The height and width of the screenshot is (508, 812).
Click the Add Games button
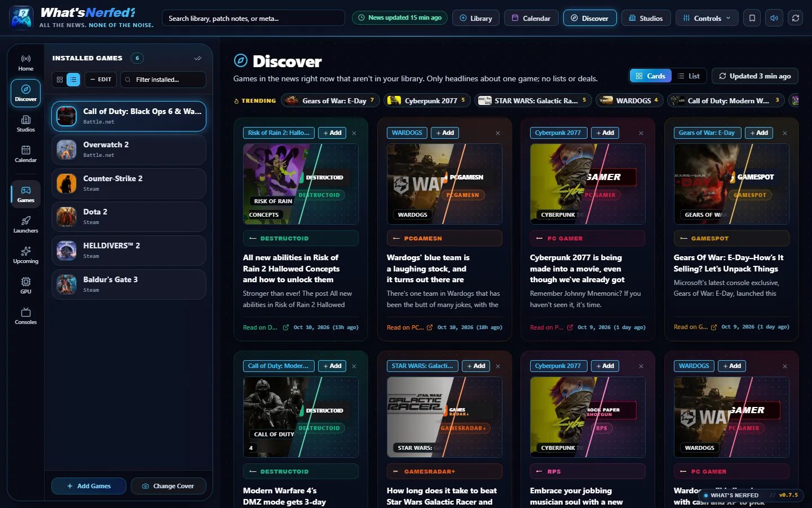click(x=89, y=486)
